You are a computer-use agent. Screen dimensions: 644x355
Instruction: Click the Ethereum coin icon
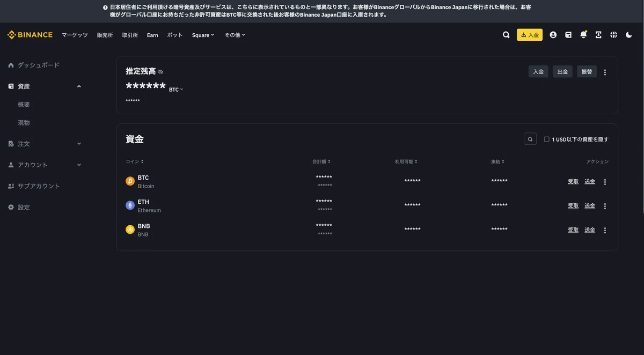[130, 205]
